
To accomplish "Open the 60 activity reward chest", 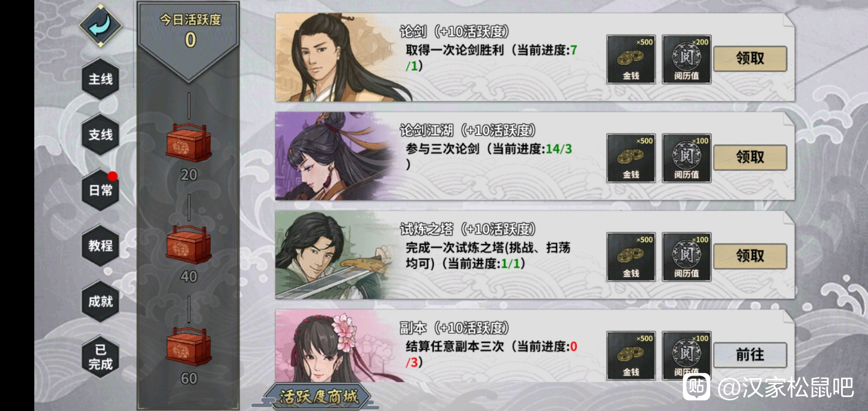I will coord(189,346).
